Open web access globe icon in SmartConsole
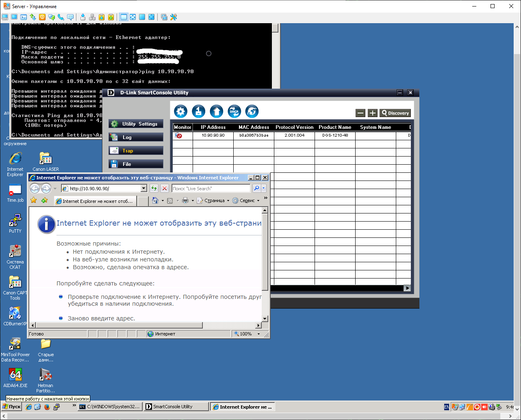Image resolution: width=521 pixels, height=420 pixels. (252, 111)
